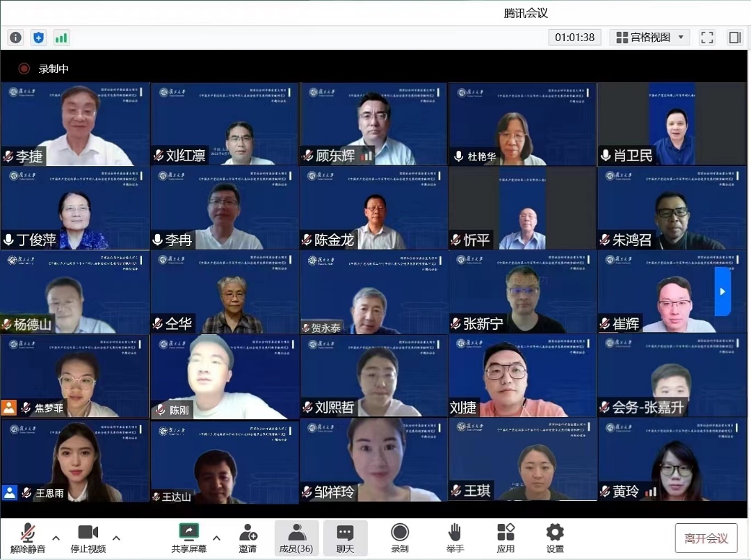Open 设置 settings gear
The width and height of the screenshot is (751, 560).
555,538
